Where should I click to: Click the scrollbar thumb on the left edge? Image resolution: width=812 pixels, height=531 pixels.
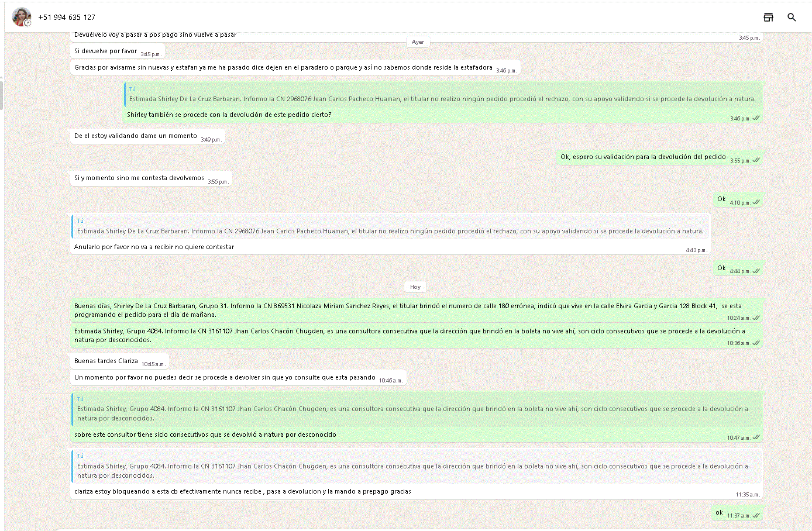tap(2, 95)
